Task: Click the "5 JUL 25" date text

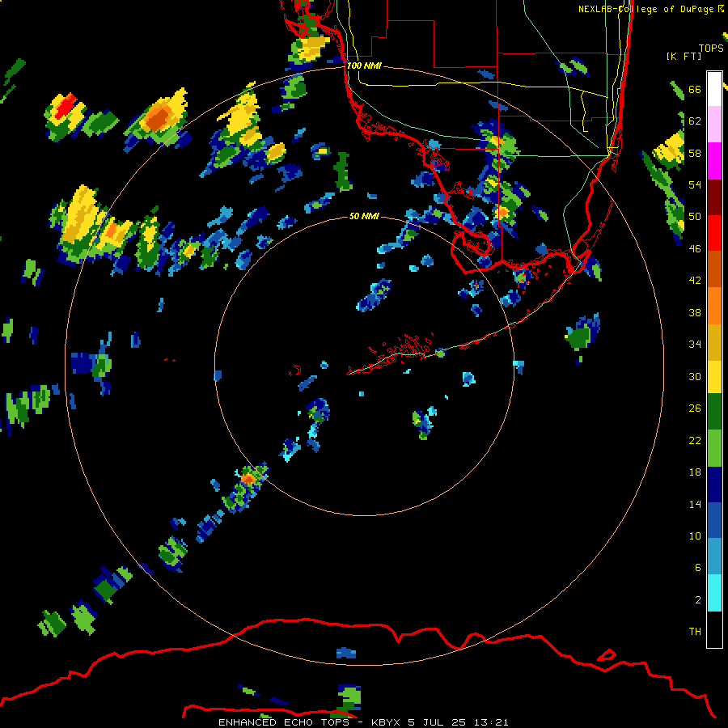Action: click(x=437, y=722)
